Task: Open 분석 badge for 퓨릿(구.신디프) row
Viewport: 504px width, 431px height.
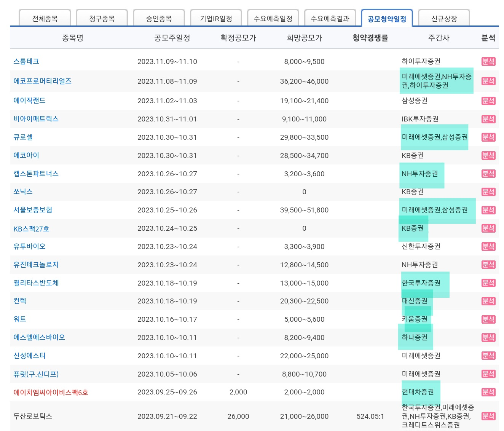Action: tap(488, 374)
